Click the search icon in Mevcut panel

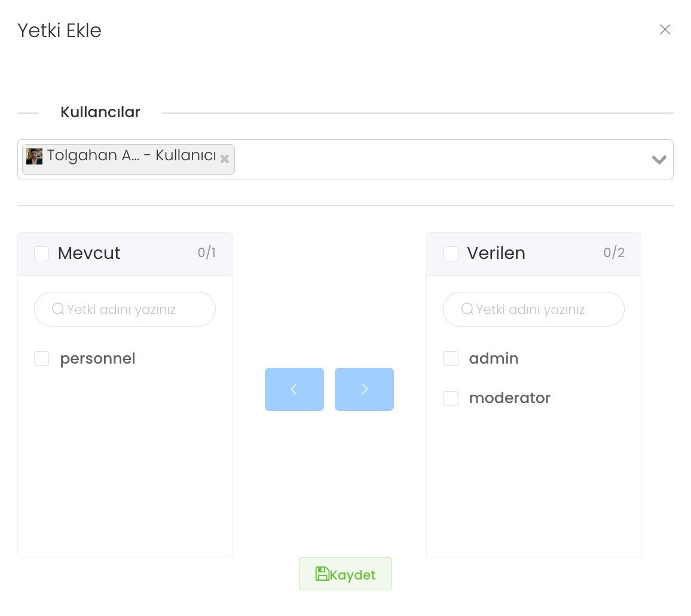[x=58, y=309]
